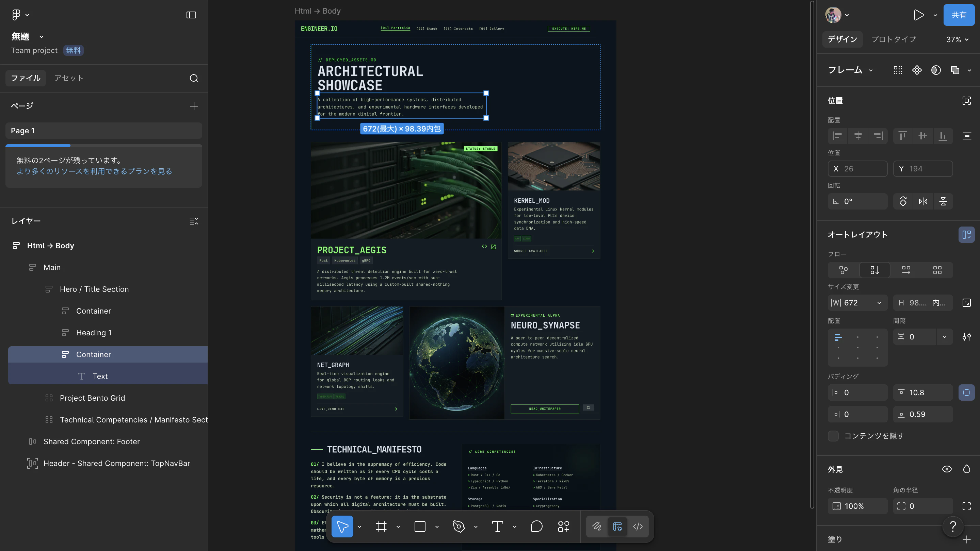Switch to the アセット tab
Image resolution: width=980 pixels, height=551 pixels.
[69, 78]
